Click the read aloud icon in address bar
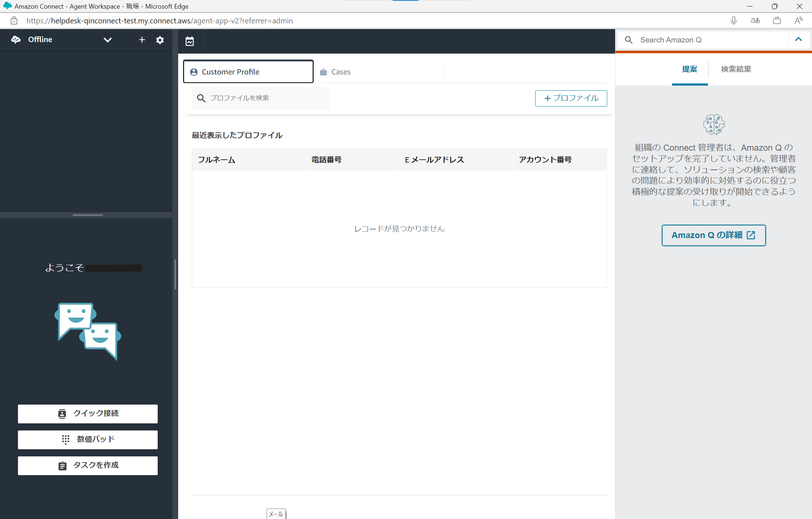The image size is (812, 519). pos(798,21)
